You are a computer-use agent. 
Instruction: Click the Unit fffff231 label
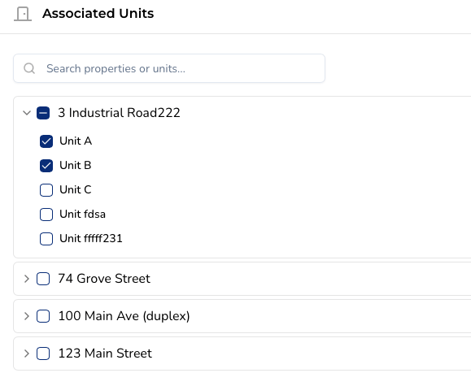[91, 238]
